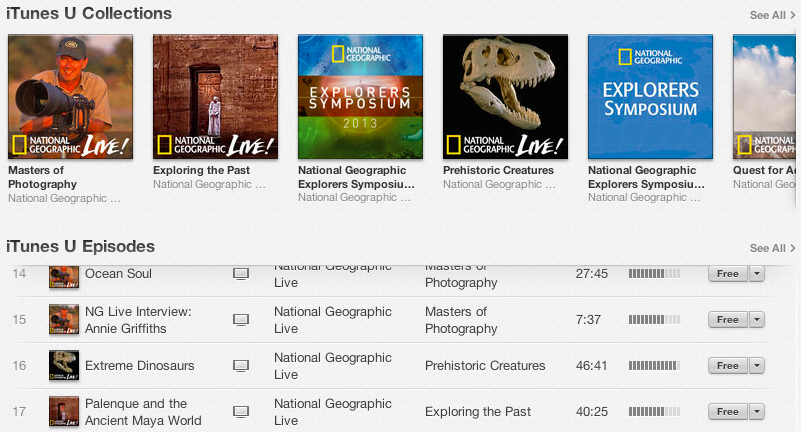Expand options arrow for Palenque episode

pyautogui.click(x=757, y=411)
